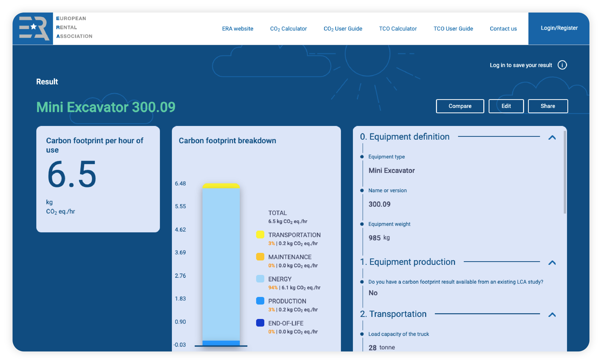Go to the TCO Calculator
This screenshot has width=602, height=364.
coord(398,29)
